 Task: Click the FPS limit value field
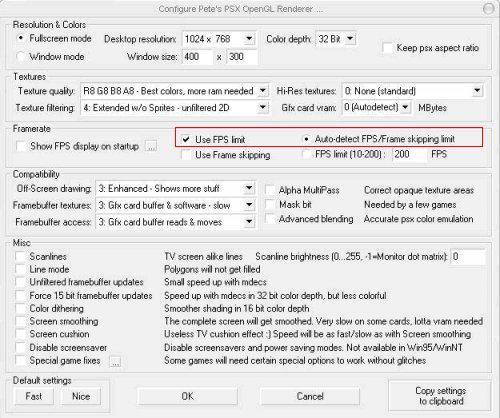click(409, 154)
